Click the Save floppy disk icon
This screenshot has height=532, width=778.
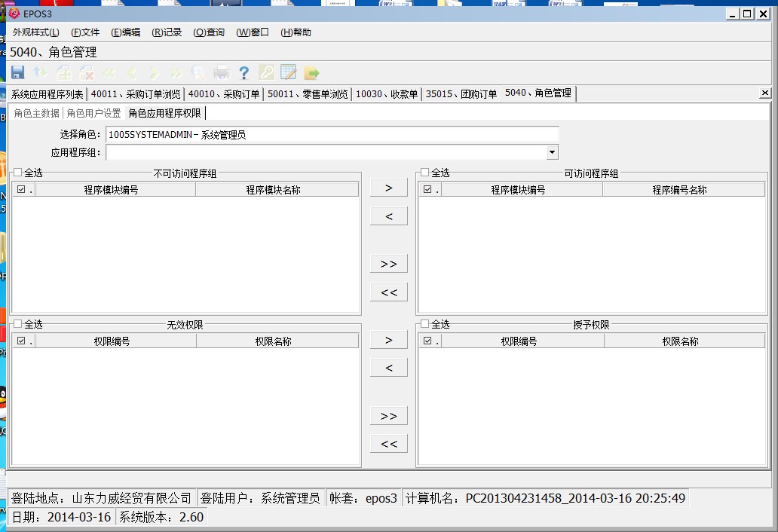(17, 72)
